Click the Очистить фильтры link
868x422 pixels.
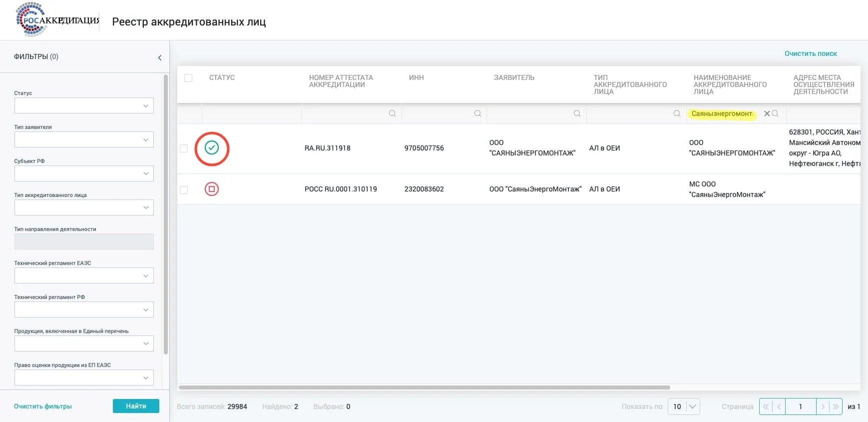click(x=43, y=406)
